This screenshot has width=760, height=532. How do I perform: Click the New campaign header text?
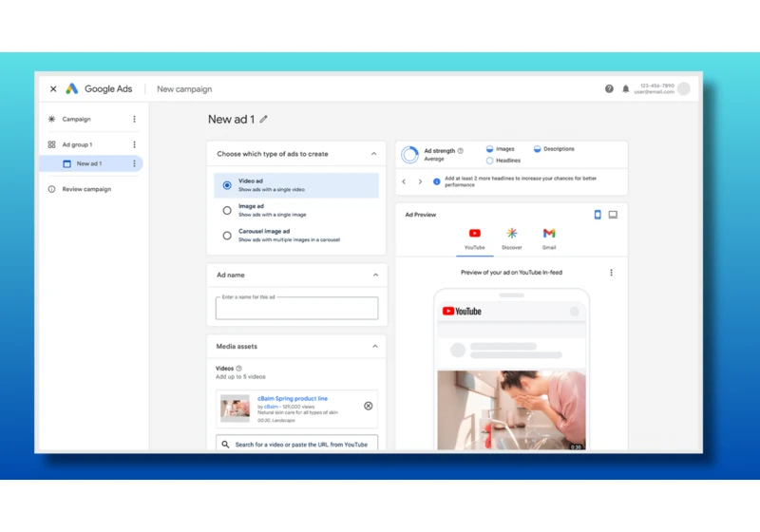[184, 89]
